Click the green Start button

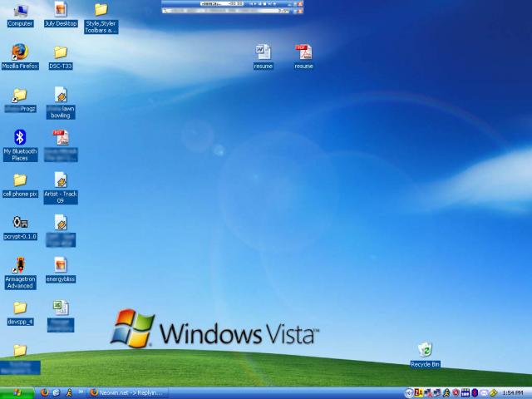(x=17, y=392)
